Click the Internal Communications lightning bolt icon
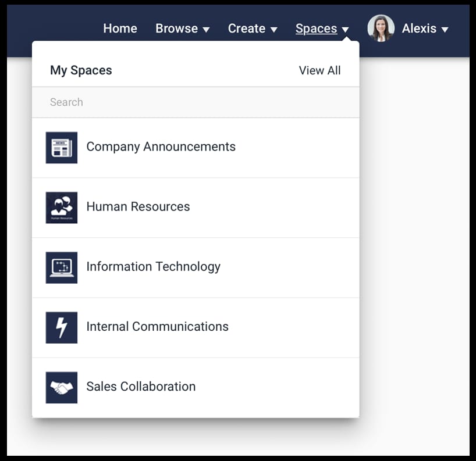This screenshot has height=461, width=476. tap(61, 327)
